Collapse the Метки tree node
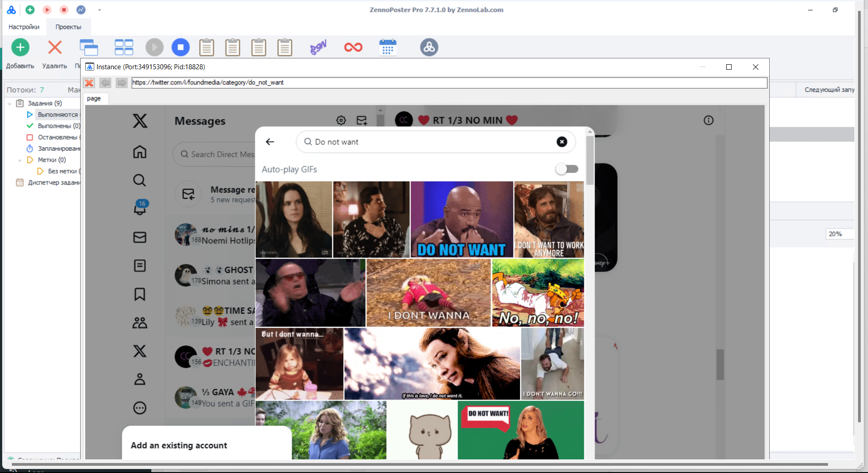 point(19,160)
